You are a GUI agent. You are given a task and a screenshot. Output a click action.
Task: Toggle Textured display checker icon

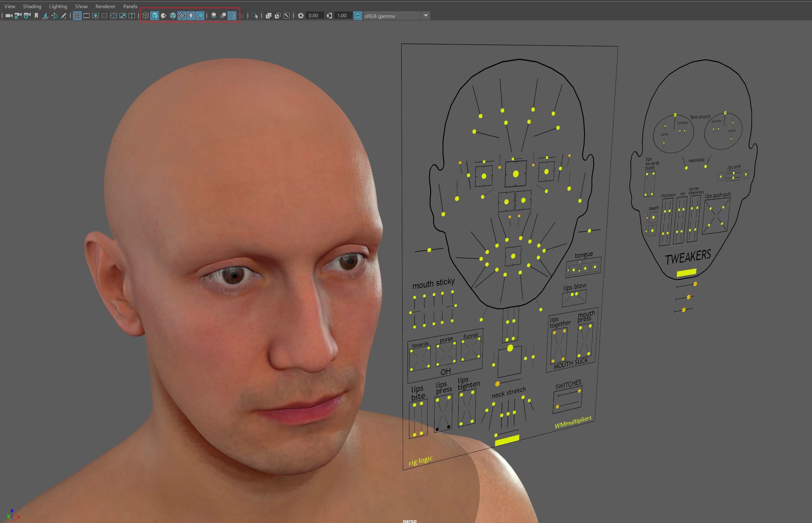coord(182,16)
